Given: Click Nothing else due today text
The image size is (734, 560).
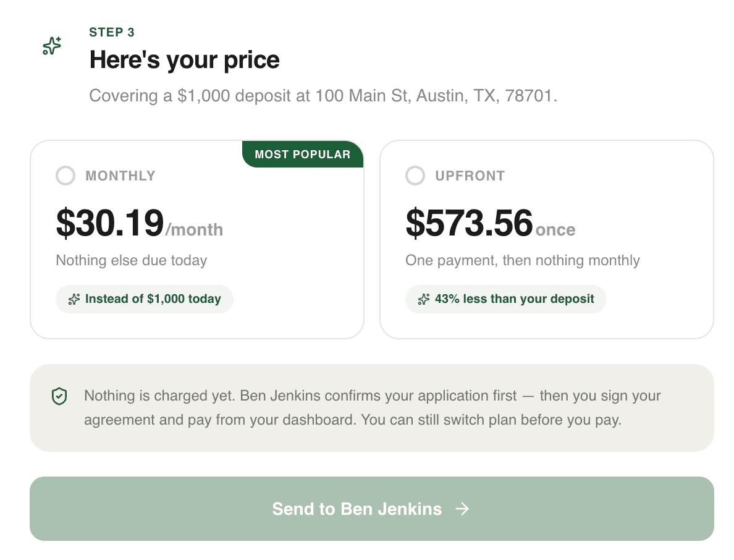Looking at the screenshot, I should (x=132, y=260).
